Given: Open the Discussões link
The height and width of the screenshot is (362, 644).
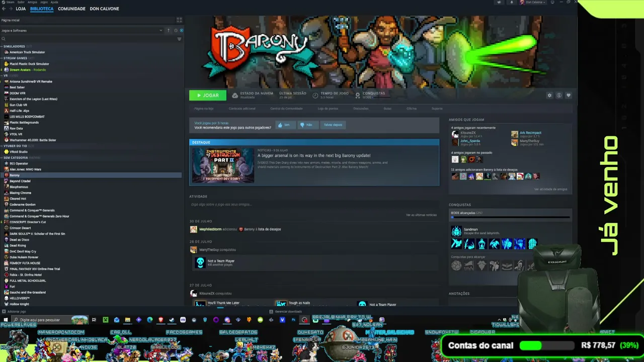Looking at the screenshot, I should [361, 109].
